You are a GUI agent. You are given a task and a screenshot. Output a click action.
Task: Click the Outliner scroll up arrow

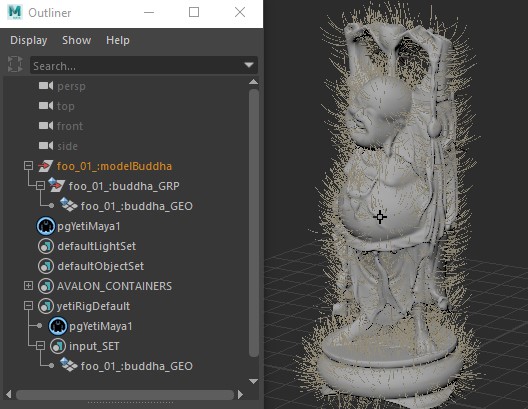[254, 81]
